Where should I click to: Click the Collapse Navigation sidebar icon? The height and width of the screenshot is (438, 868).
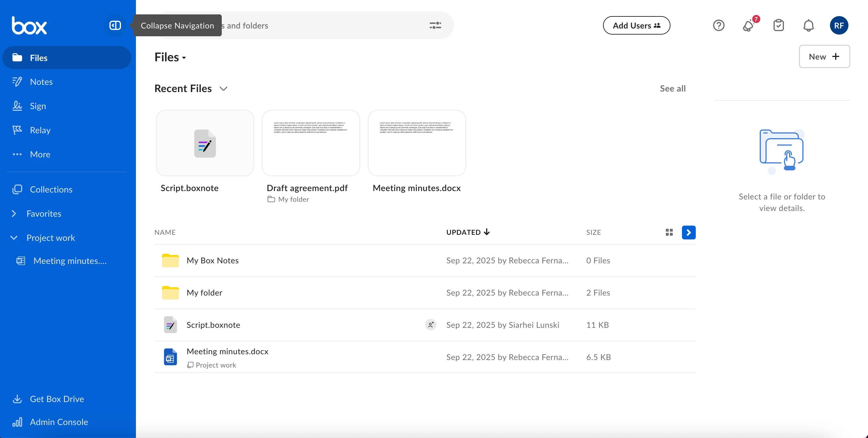click(115, 25)
